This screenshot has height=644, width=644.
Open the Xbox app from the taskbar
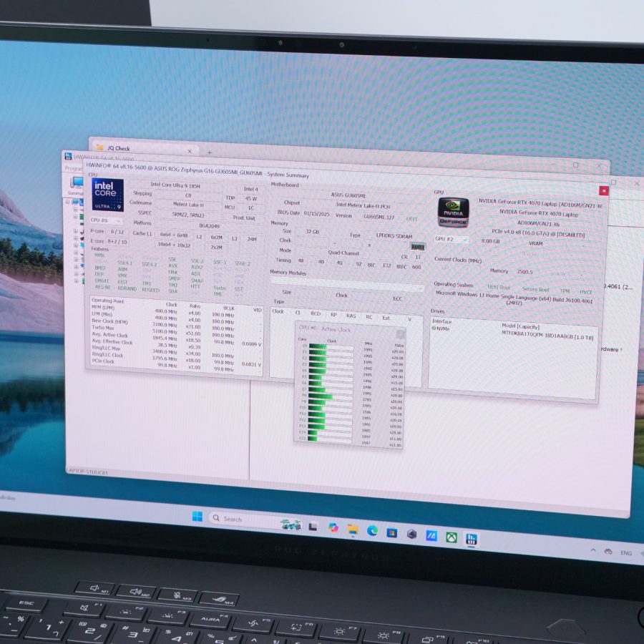tap(452, 537)
